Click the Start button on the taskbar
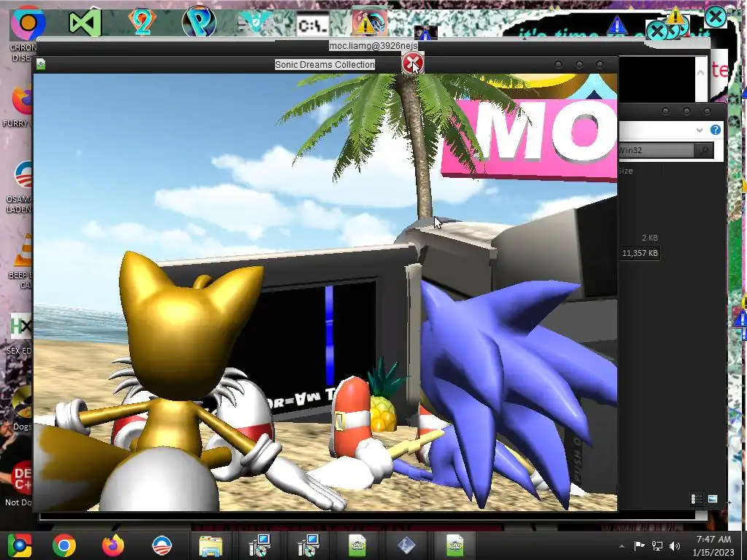Viewport: 747px width, 560px height. (19, 545)
